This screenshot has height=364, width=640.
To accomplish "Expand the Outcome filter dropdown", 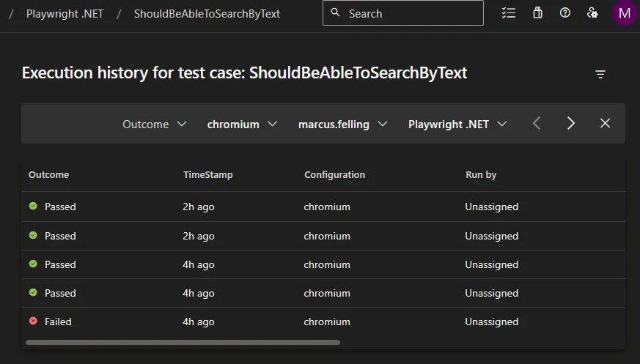I will pos(155,125).
